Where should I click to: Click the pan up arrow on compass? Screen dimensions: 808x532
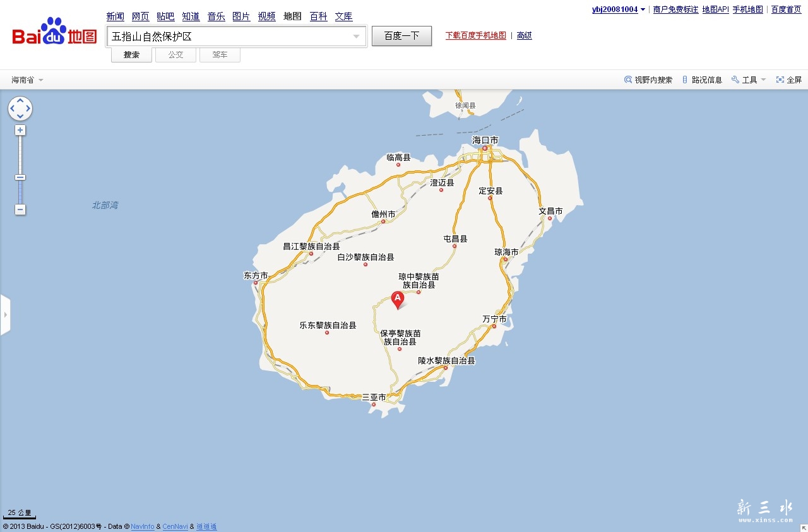(20, 101)
